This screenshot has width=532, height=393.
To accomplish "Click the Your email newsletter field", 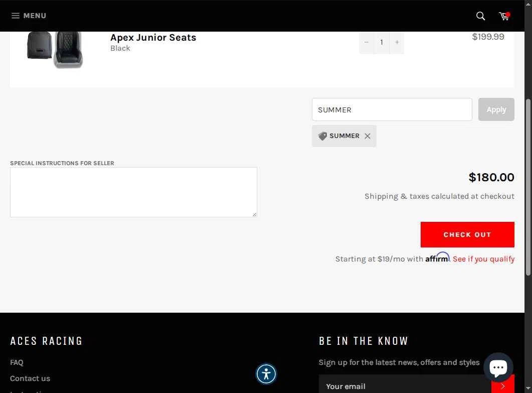I will pos(405,386).
